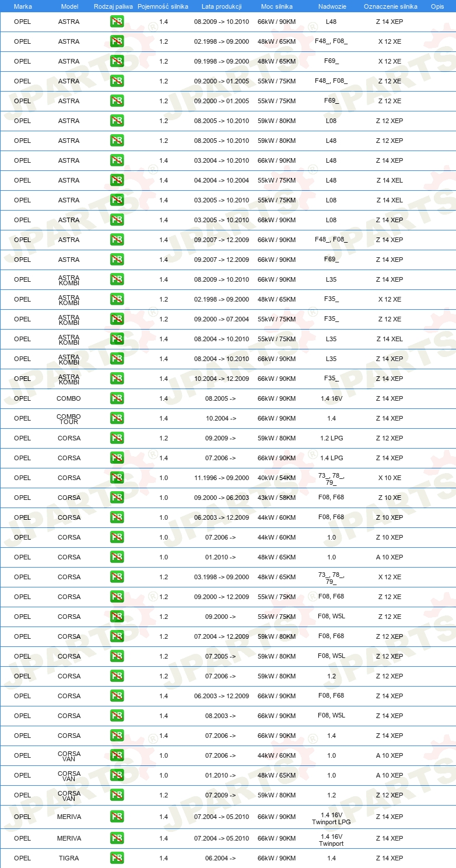
Task: Click fuel icon in the TIGRA row
Action: pos(117,858)
